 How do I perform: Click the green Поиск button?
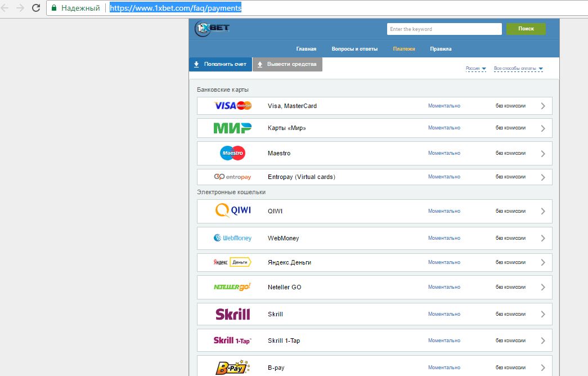pos(526,29)
